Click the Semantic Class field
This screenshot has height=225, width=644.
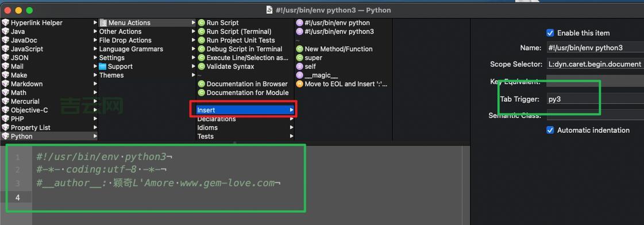coord(595,116)
